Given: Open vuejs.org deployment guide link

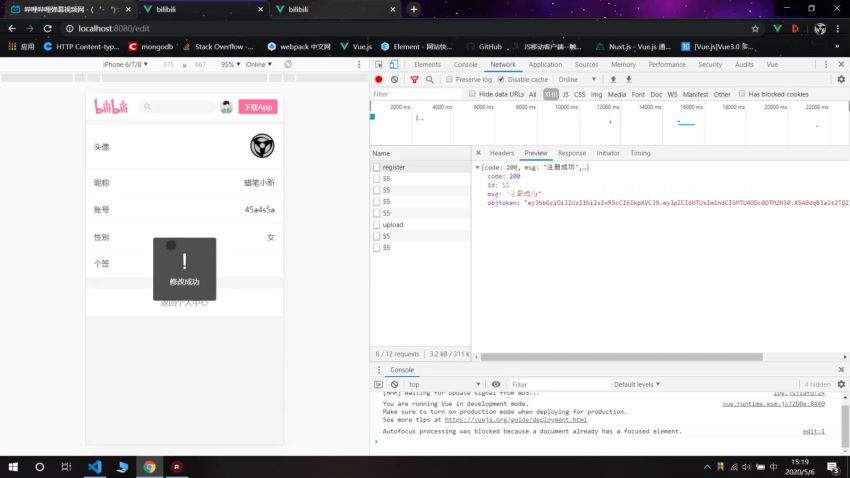Looking at the screenshot, I should [516, 419].
